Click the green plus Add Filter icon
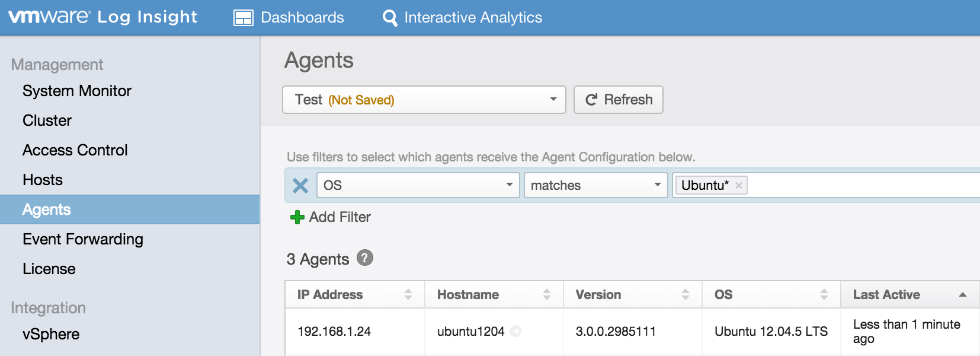Screen dimensions: 980x356 (297, 217)
